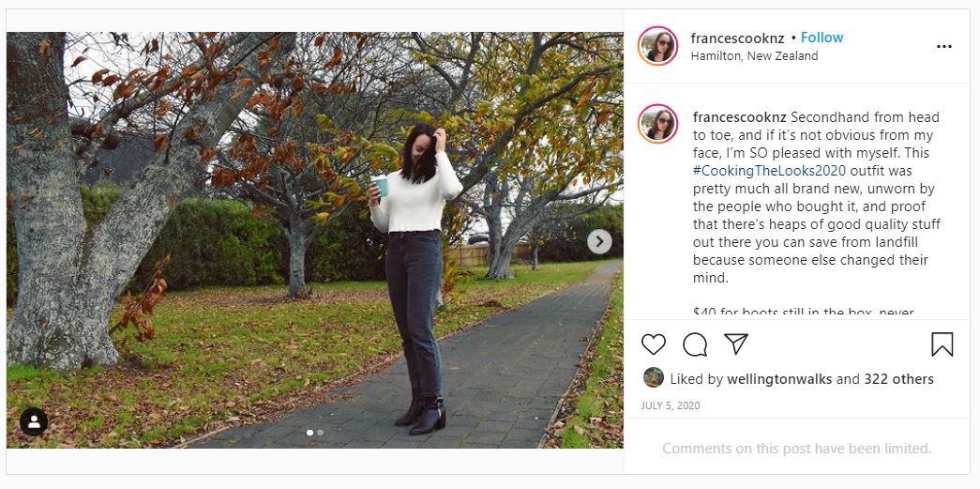Open francescooknz username in the header
980x489 pixels.
click(x=737, y=38)
